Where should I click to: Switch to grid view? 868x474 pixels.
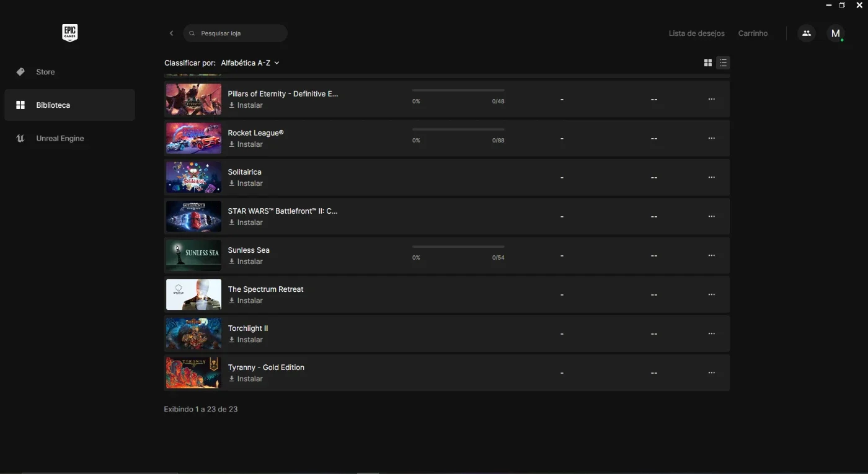click(x=708, y=63)
